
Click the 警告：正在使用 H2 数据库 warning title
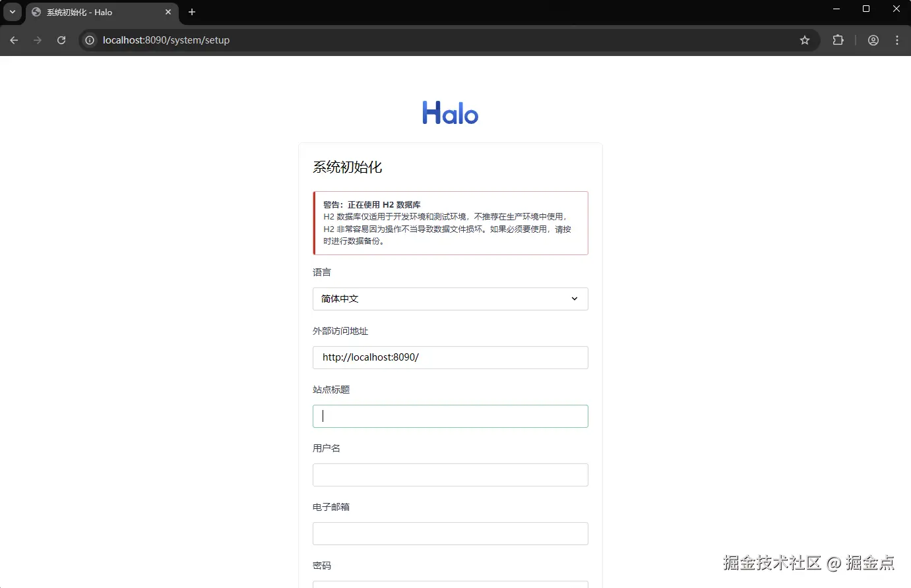(x=372, y=204)
